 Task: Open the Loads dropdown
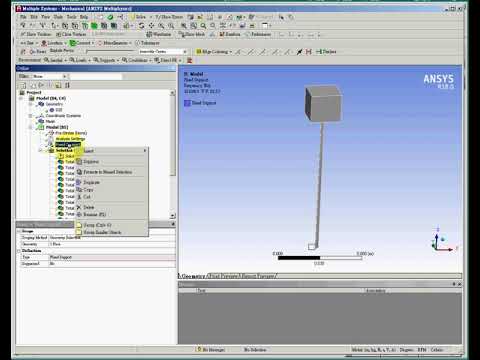pyautogui.click(x=80, y=60)
